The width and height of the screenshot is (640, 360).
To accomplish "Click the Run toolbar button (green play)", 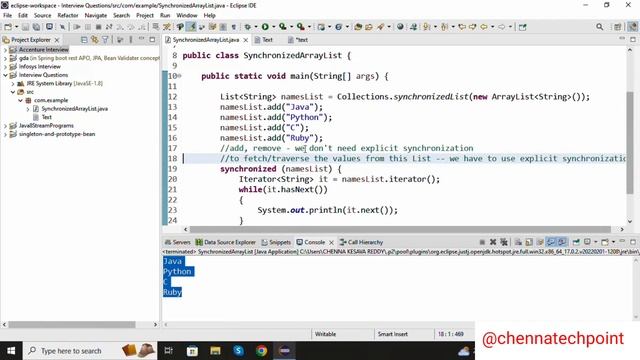I will [x=265, y=27].
